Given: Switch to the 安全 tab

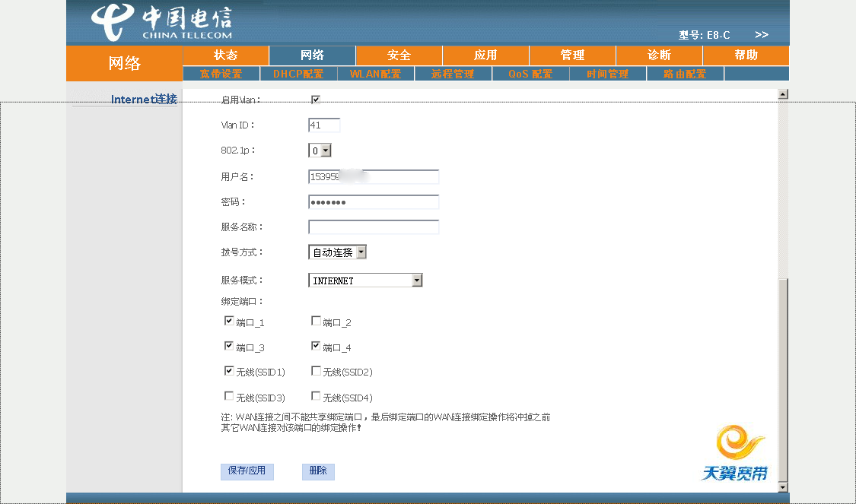Looking at the screenshot, I should tap(399, 55).
